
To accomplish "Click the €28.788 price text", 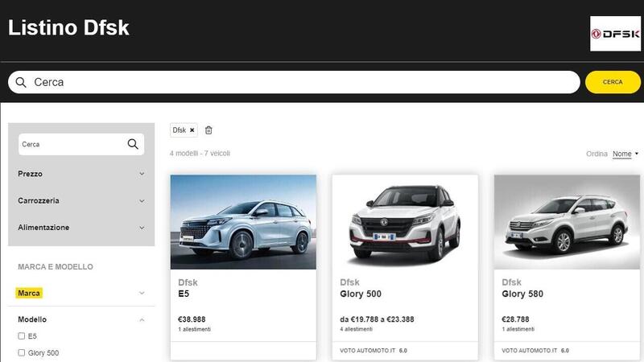I will click(x=515, y=319).
